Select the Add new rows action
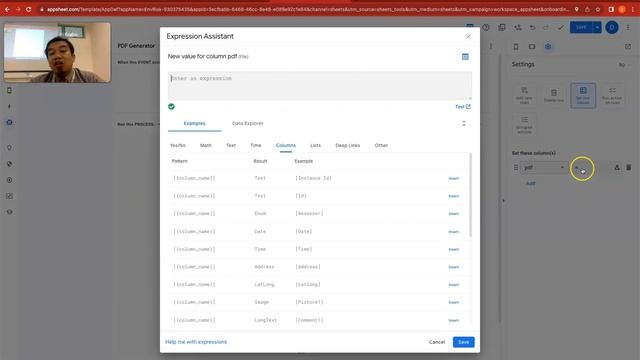Image resolution: width=640 pixels, height=360 pixels. [x=524, y=95]
